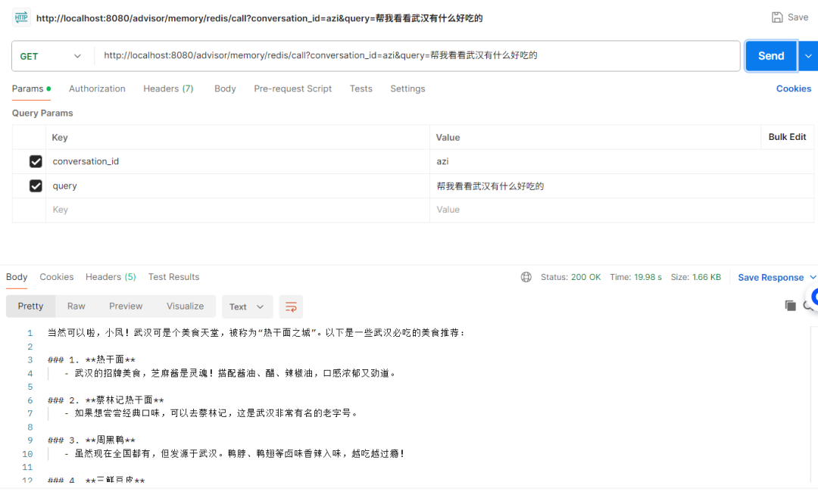Click the Time 19.98 s text
The image size is (818, 504).
636,277
